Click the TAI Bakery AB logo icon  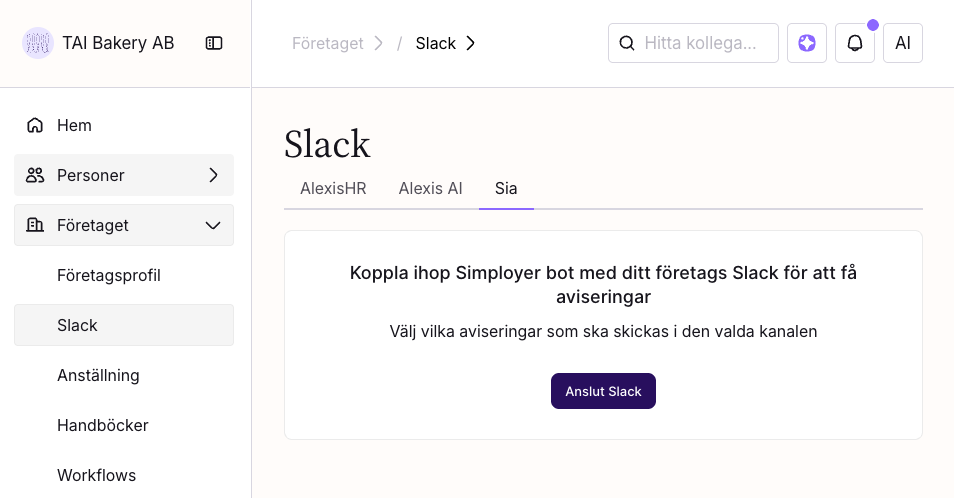(38, 43)
